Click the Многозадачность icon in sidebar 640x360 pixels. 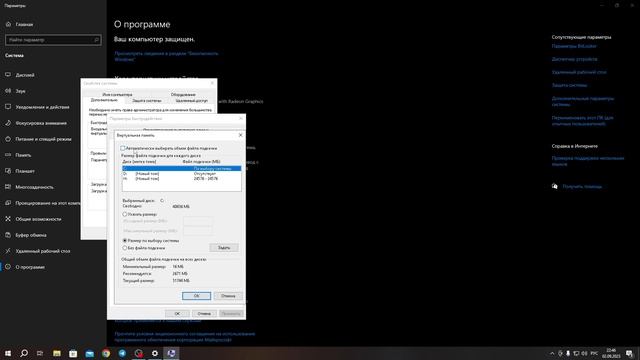point(8,187)
